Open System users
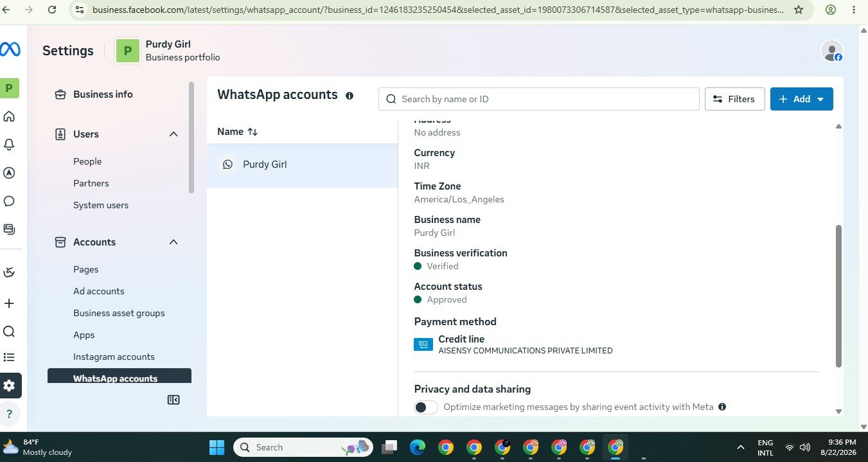This screenshot has height=462, width=868. 101,205
